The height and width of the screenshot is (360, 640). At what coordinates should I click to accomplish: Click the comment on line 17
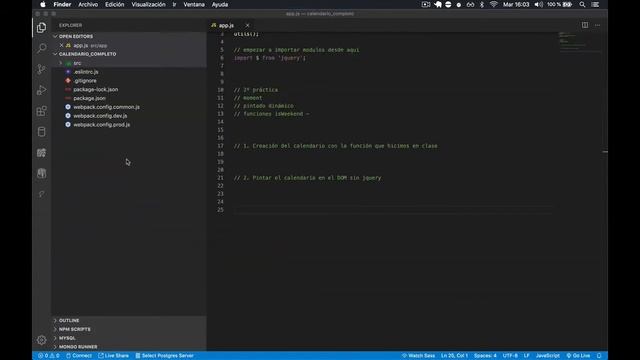335,146
